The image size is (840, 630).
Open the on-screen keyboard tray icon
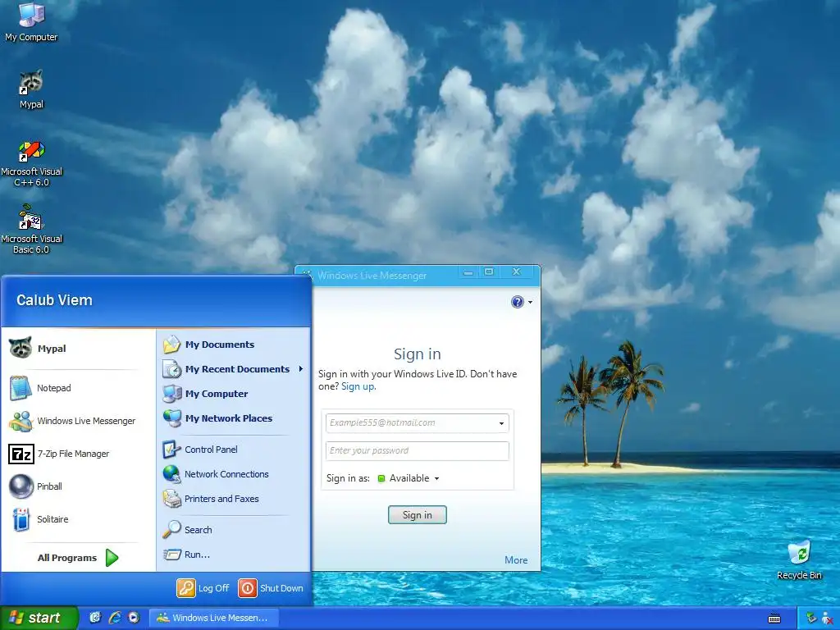tap(774, 619)
